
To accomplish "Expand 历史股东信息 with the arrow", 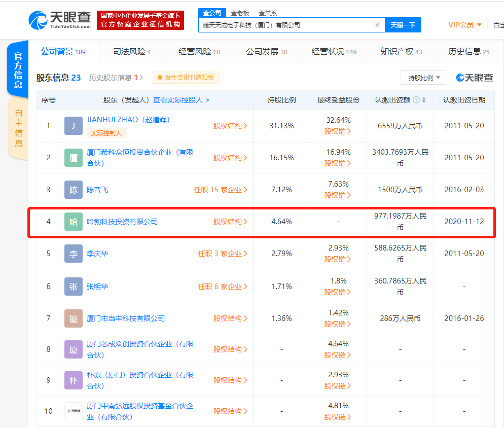I will [x=141, y=78].
